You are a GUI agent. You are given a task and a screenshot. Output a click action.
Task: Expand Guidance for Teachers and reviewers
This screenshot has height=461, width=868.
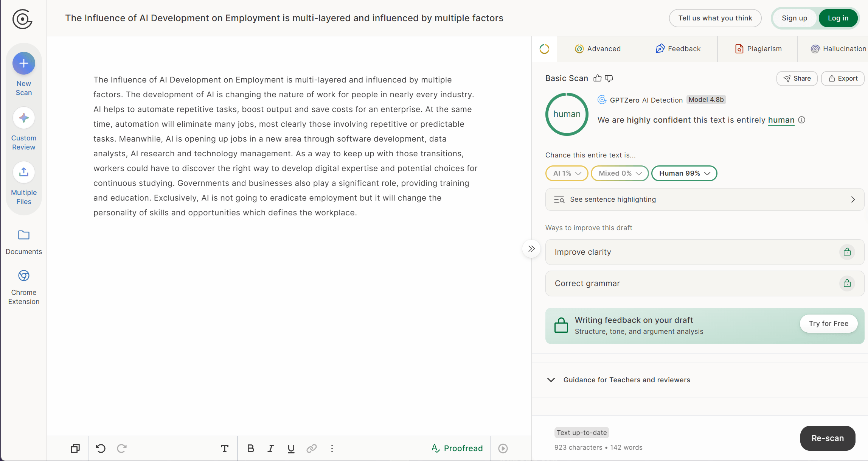700,380
